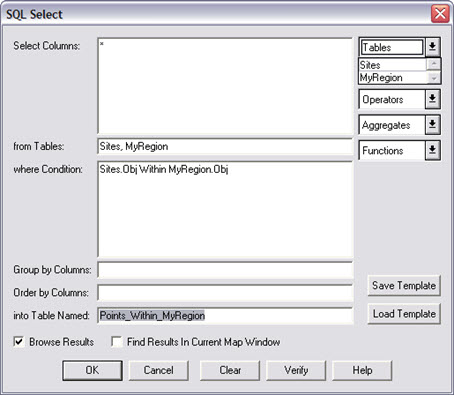Open Help for SQL Select
454x395 pixels.
362,370
